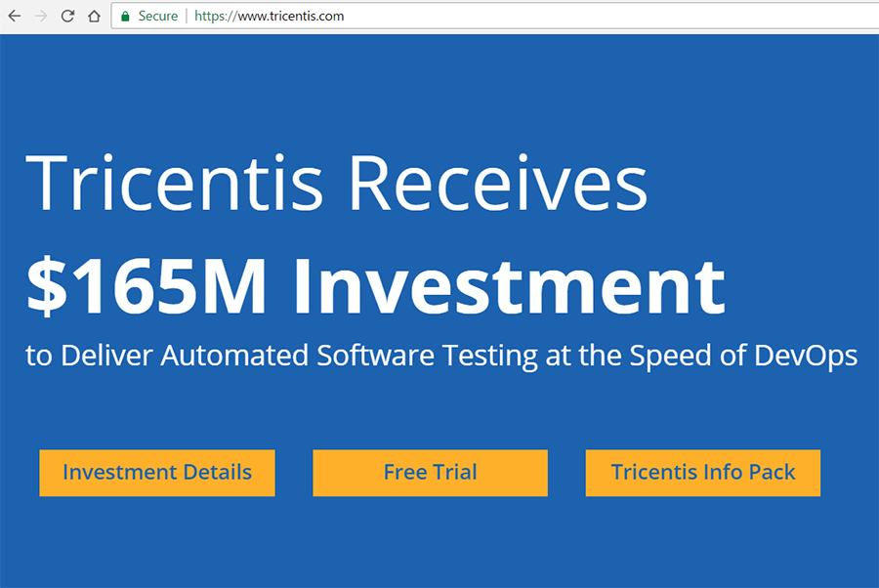The width and height of the screenshot is (879, 588).
Task: Click the orange Free Trial button label
Action: (x=430, y=471)
